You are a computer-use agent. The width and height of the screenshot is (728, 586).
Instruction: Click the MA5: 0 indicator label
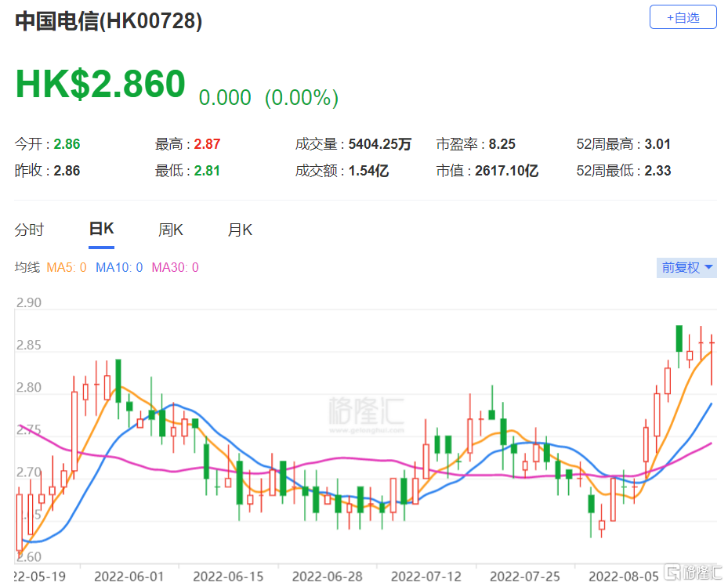[x=67, y=267]
